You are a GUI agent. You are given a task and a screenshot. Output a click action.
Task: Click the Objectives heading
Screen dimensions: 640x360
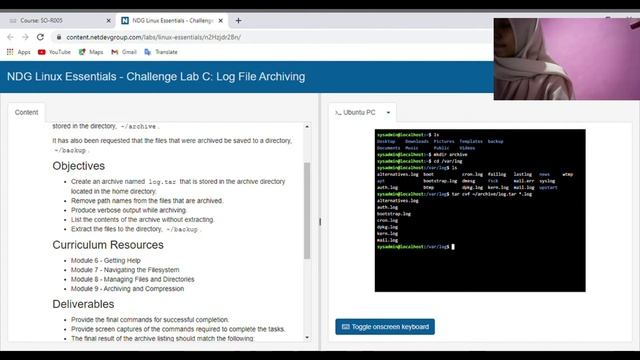click(78, 166)
